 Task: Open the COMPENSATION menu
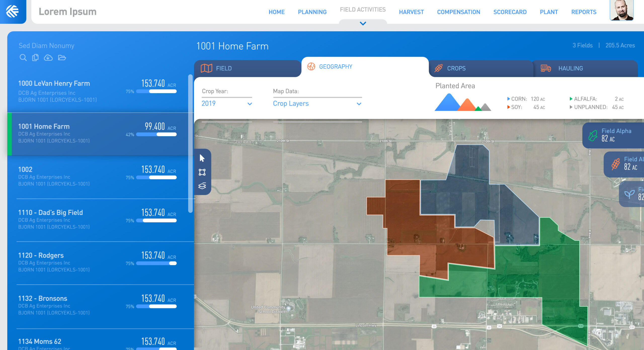(x=458, y=12)
